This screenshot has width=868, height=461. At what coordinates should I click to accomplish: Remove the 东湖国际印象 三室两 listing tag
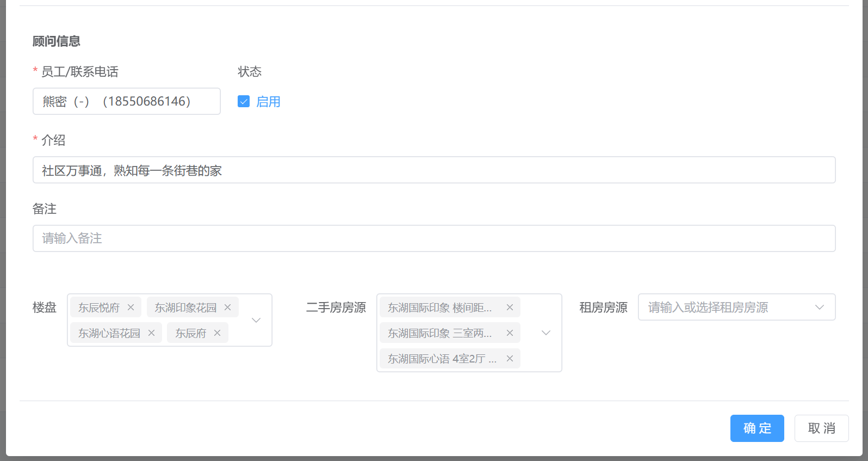tap(510, 333)
